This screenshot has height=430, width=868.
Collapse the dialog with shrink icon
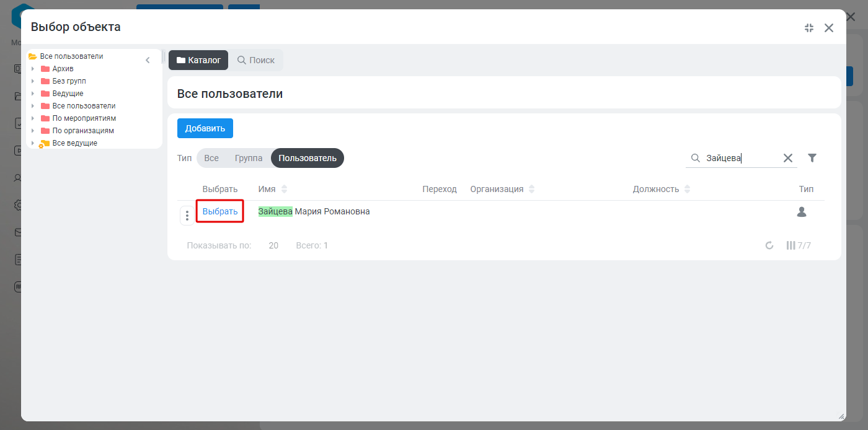coord(808,27)
